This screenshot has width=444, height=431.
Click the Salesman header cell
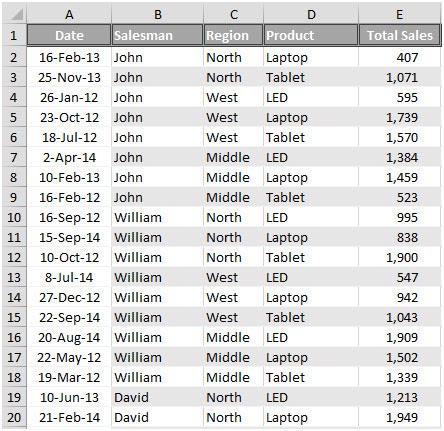tap(157, 35)
